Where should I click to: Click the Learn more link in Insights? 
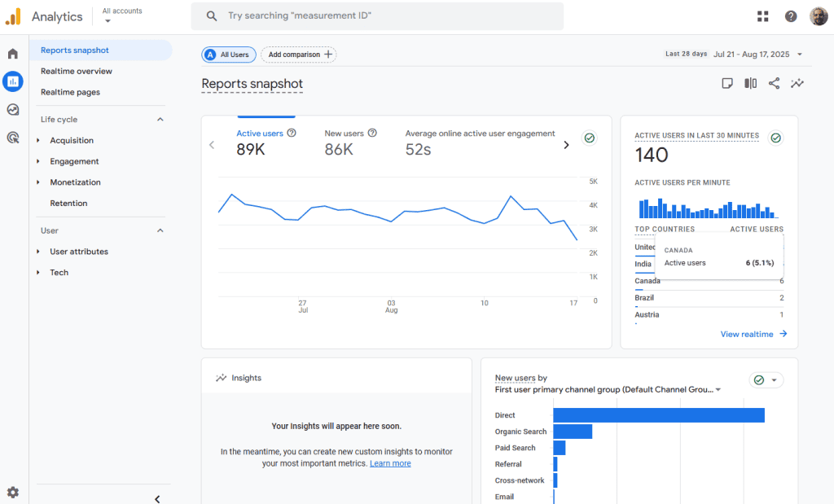(x=390, y=463)
